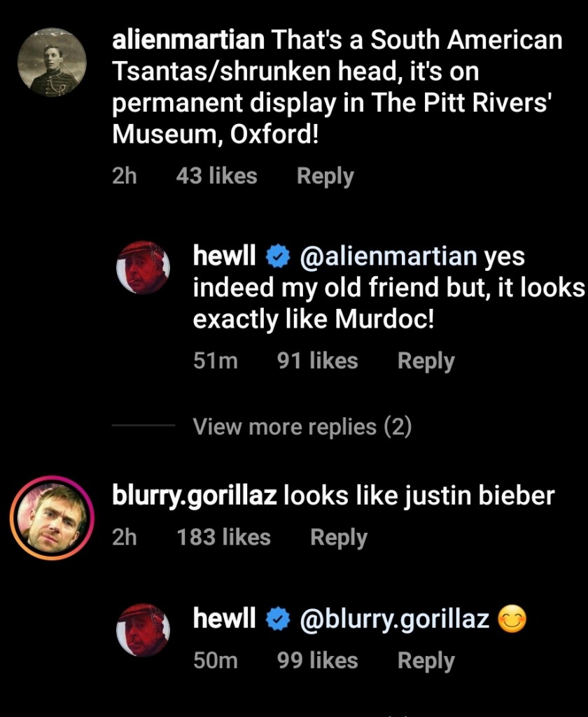588x717 pixels.
Task: Open the blurry.gorillaz username link
Action: click(195, 496)
